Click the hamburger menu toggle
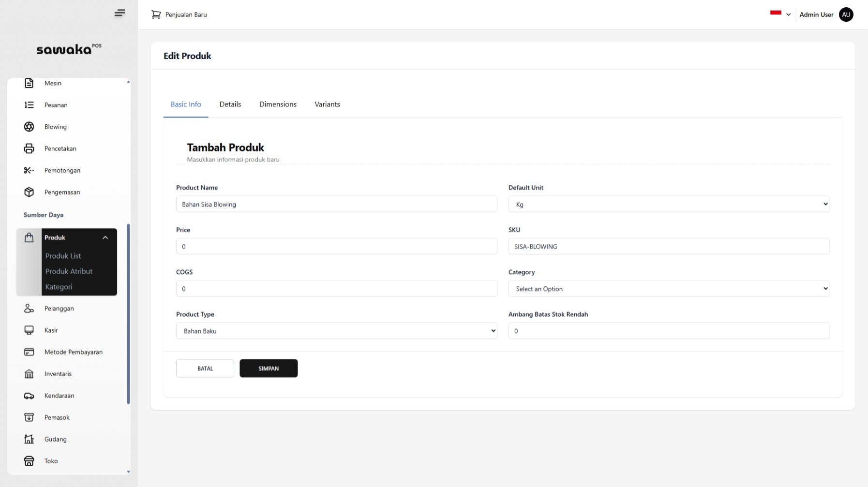This screenshot has width=868, height=487. pyautogui.click(x=120, y=13)
